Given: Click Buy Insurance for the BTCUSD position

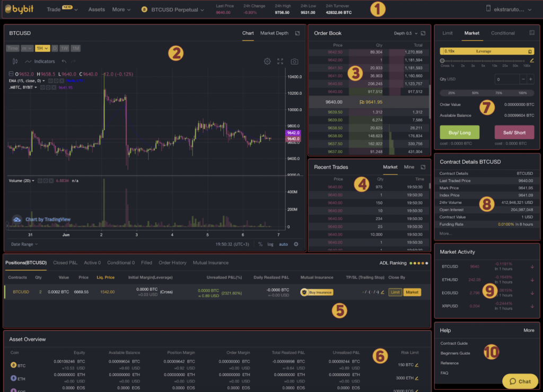Looking at the screenshot, I should tap(317, 292).
